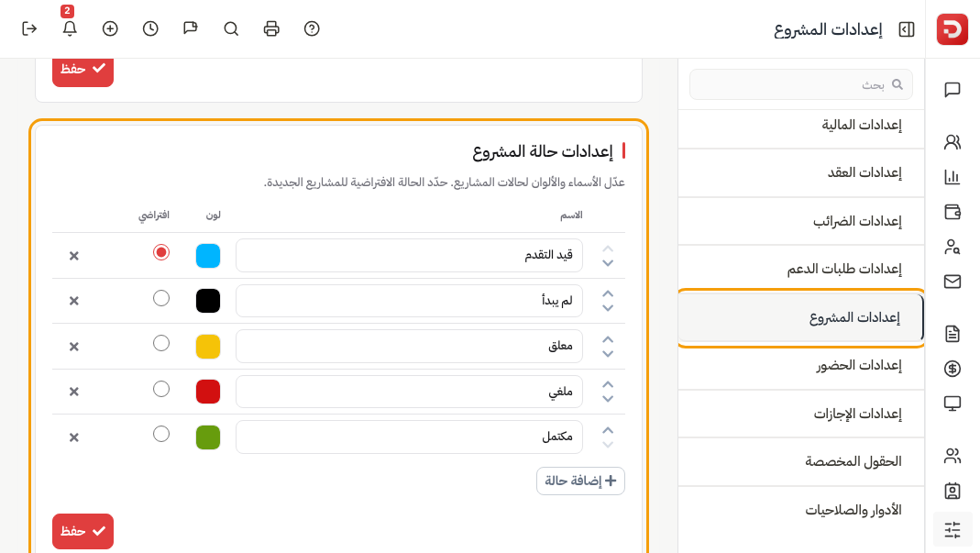Move معلق status down
Screen dimensions: 980x553
click(608, 354)
